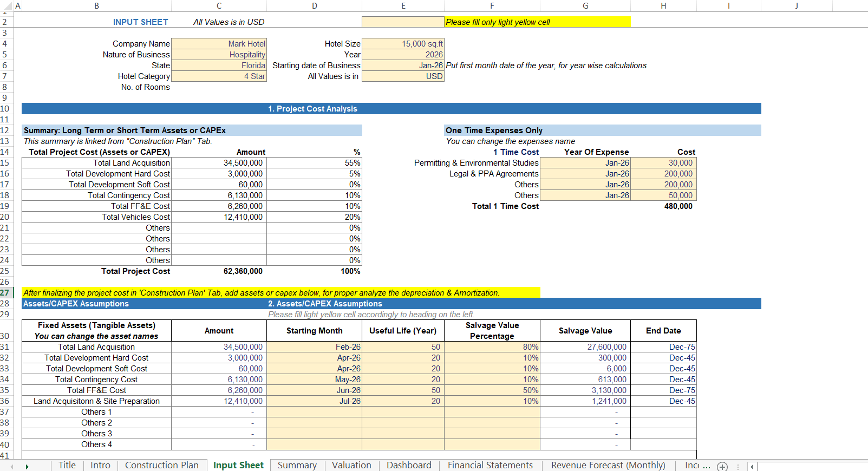This screenshot has height=471, width=868.
Task: Open the Title sheet tab
Action: tap(67, 465)
